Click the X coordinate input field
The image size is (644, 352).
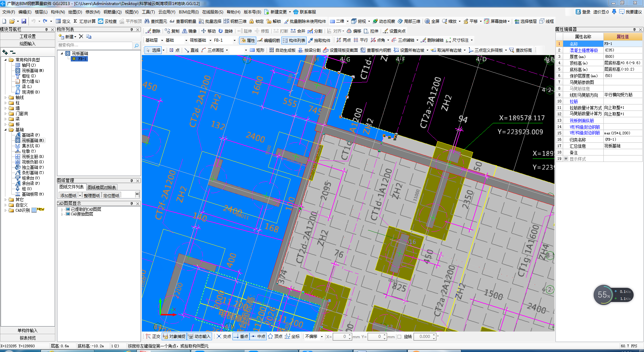pyautogui.click(x=340, y=337)
